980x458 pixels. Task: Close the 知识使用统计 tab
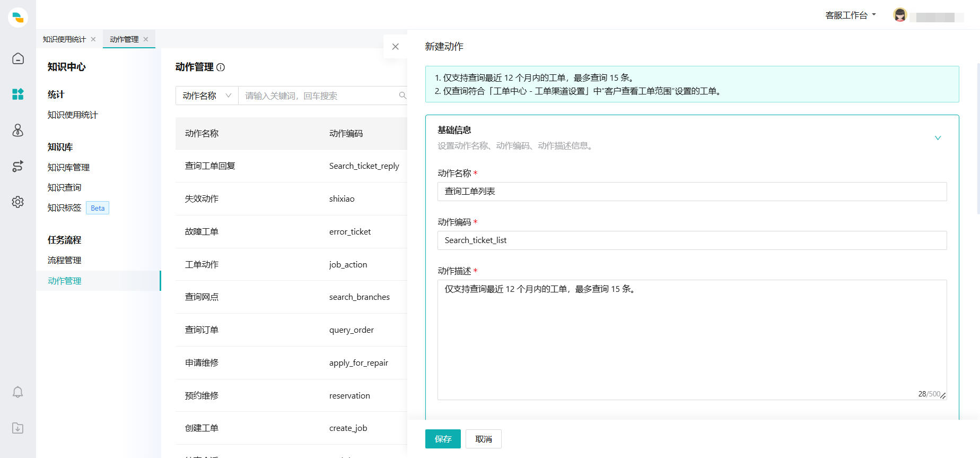93,39
